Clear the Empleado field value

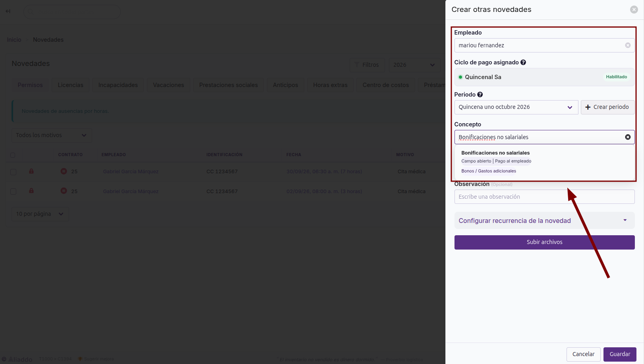628,45
